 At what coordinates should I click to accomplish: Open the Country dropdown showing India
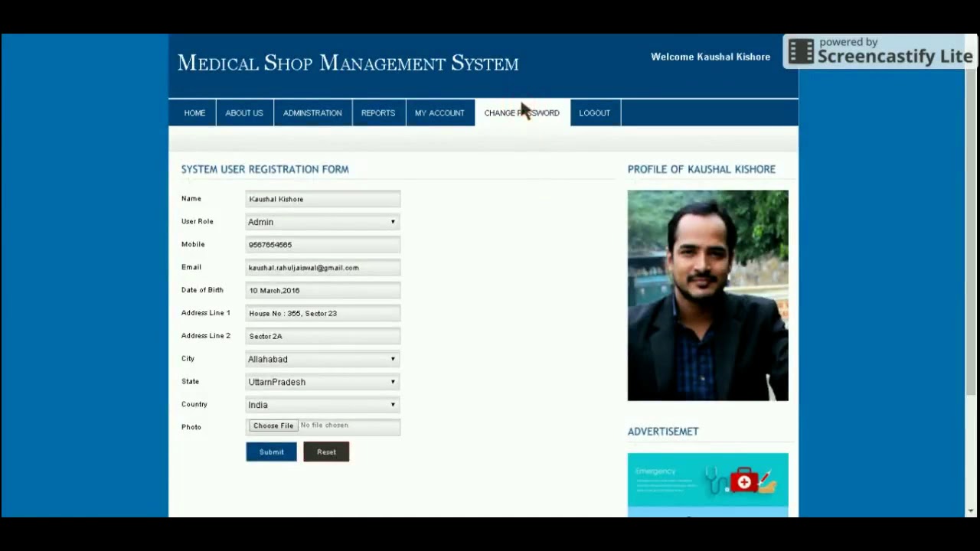tap(323, 405)
